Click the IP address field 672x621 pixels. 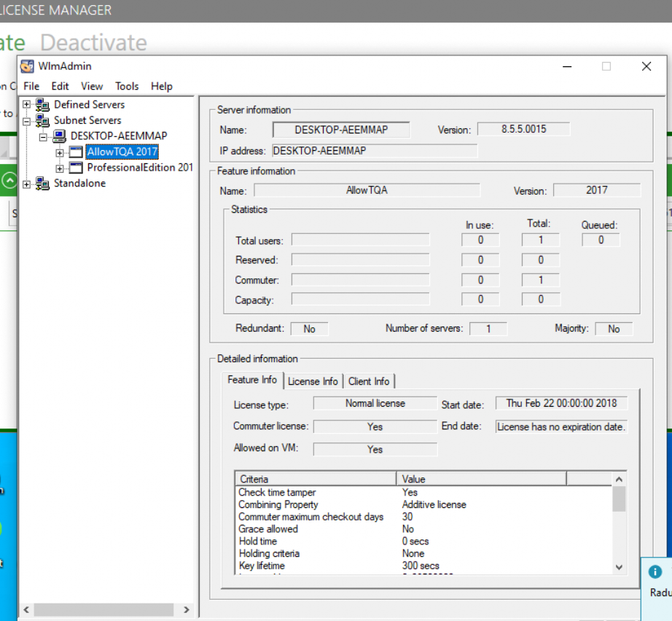[374, 151]
